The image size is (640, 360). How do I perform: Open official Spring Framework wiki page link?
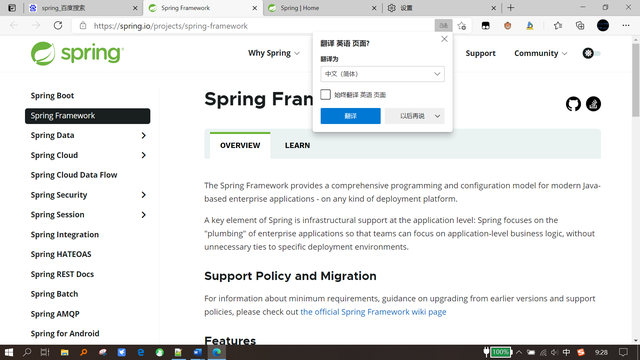pyautogui.click(x=373, y=312)
